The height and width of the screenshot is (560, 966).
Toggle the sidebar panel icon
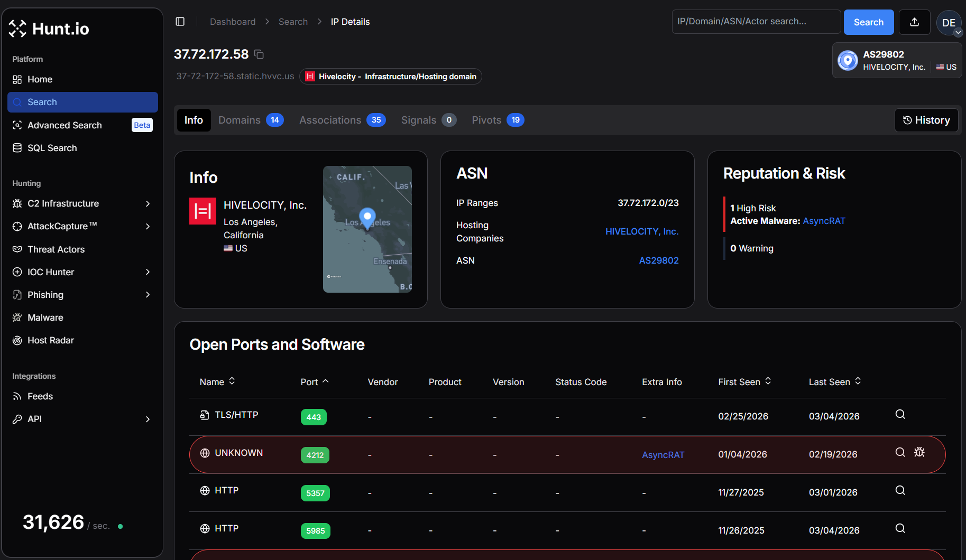[180, 22]
